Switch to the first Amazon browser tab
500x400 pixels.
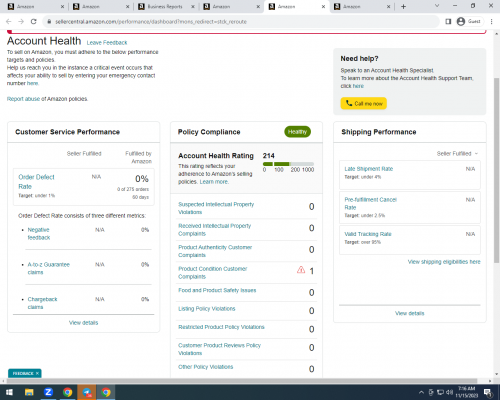(35, 7)
